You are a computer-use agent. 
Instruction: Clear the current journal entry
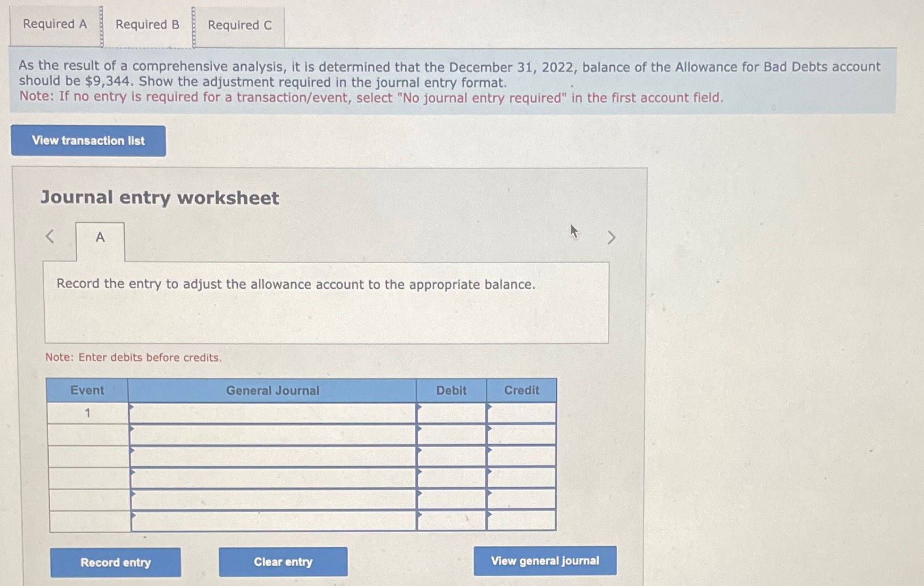(x=283, y=562)
